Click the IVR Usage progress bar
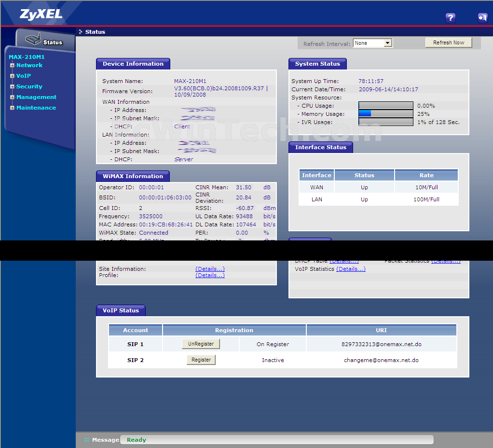Viewport: 493px width, 448px height. pos(386,122)
